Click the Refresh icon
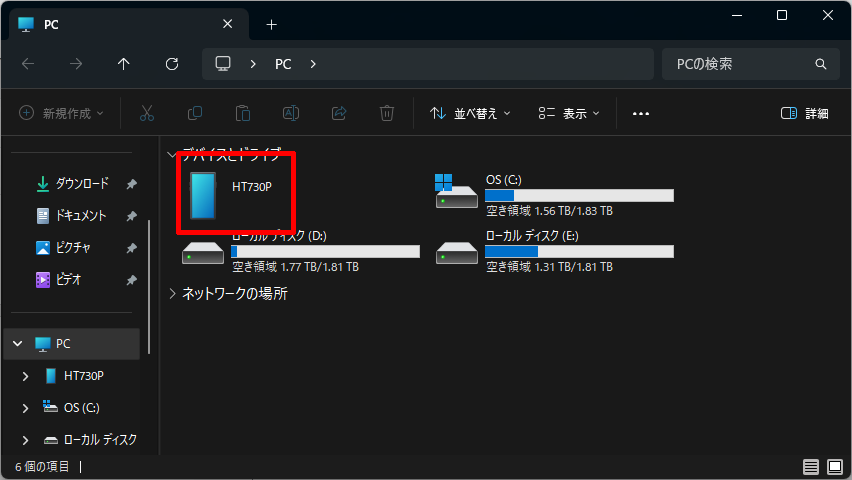The height and width of the screenshot is (480, 852). [172, 64]
